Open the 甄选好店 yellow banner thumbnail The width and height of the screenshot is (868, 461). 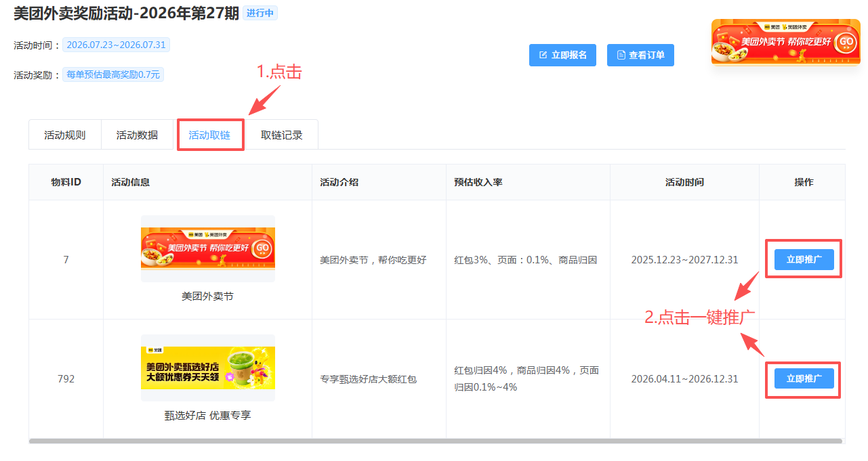click(x=208, y=368)
